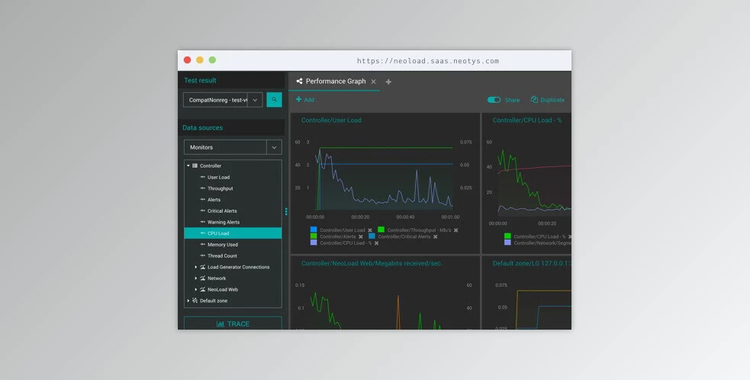Image resolution: width=750 pixels, height=380 pixels.
Task: Remove Controller/CPU Load - % series in User Load graph
Action: pyautogui.click(x=376, y=243)
